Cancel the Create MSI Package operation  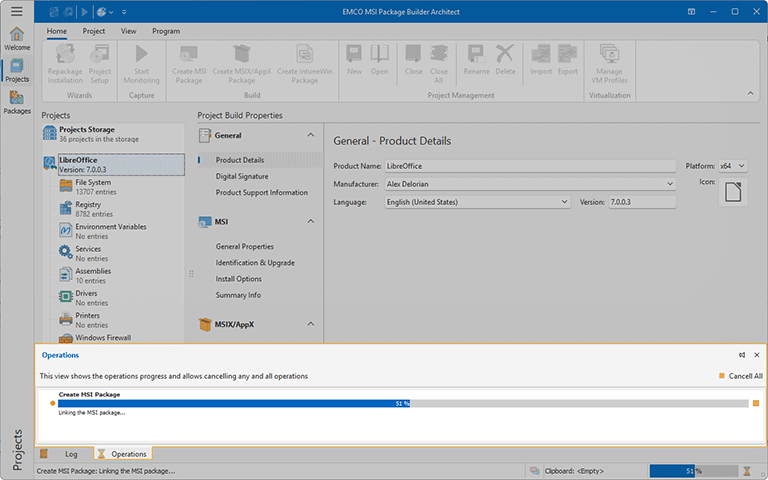(756, 403)
